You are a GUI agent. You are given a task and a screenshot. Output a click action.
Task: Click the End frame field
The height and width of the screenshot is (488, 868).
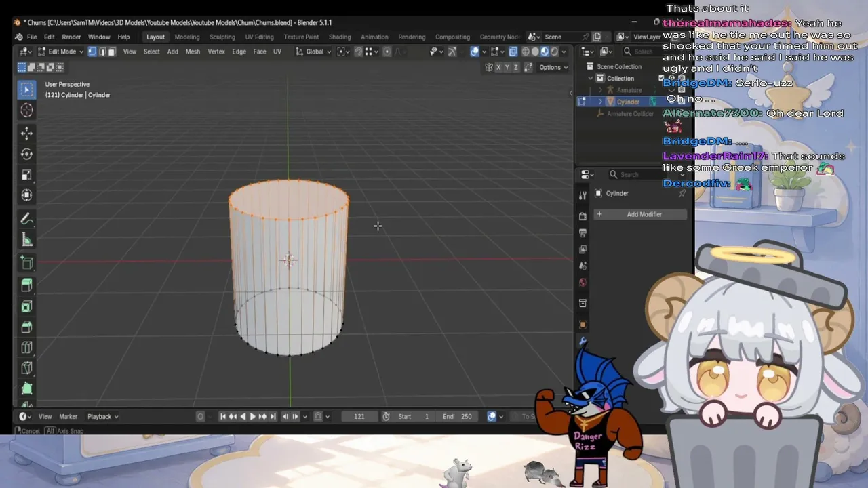(x=458, y=416)
